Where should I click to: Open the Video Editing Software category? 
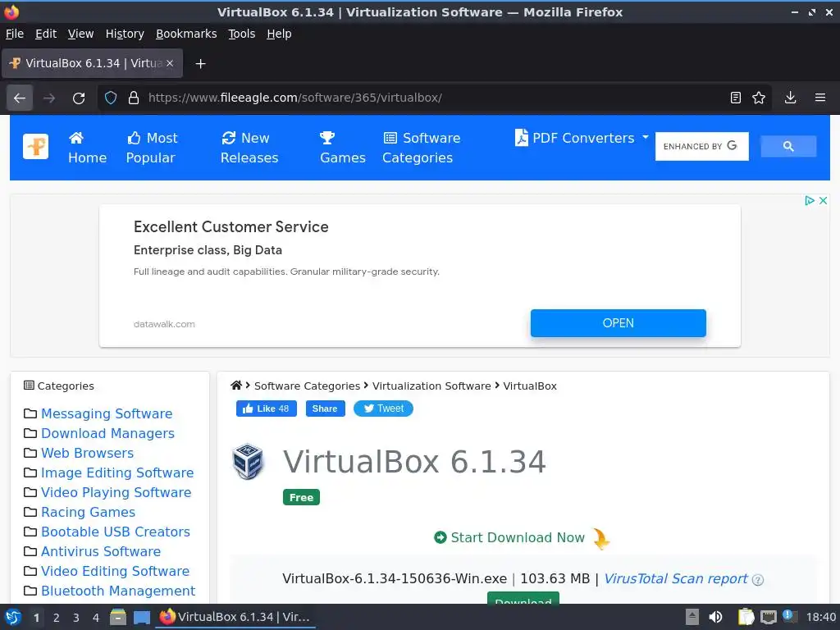tap(115, 572)
